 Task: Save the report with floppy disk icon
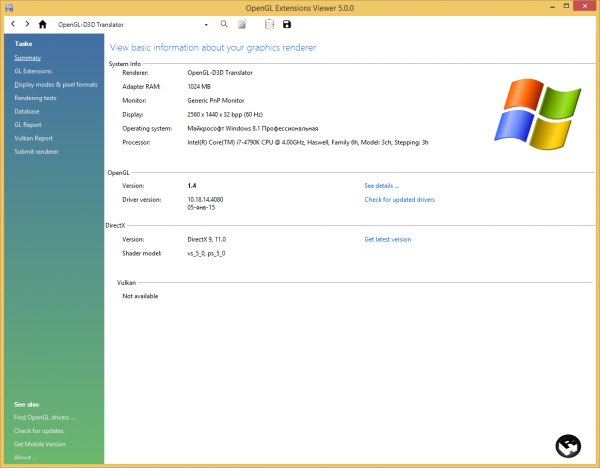(x=287, y=24)
